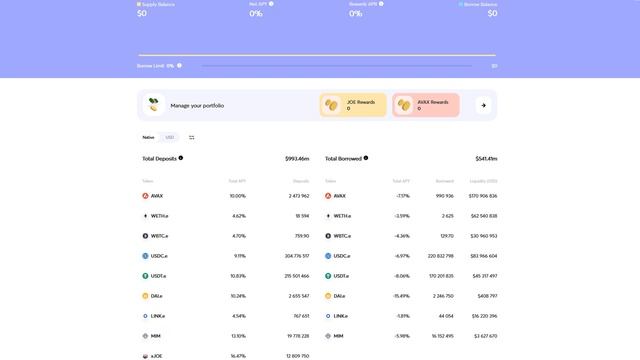Click LINK.e liquidity value $16 220 396
Viewport: 640px width, 360px height.
[484, 316]
